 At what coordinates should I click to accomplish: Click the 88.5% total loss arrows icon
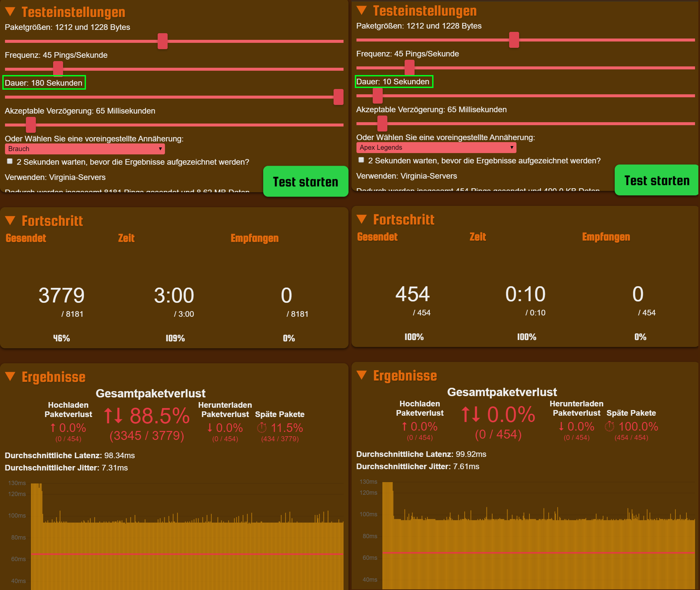[113, 416]
